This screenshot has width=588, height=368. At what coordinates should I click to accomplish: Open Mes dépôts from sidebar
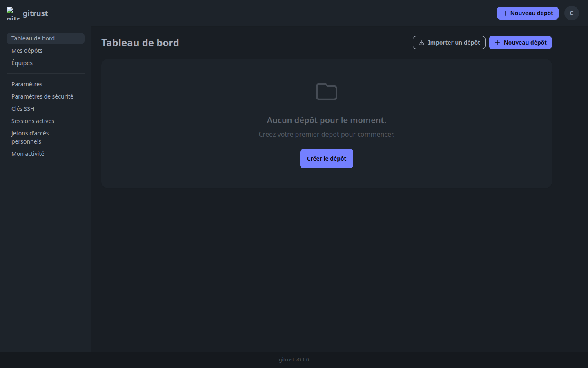pos(27,51)
